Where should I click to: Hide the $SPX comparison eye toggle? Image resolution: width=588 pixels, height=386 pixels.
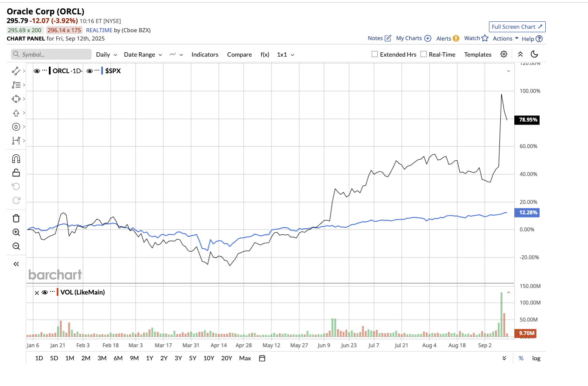(x=89, y=71)
